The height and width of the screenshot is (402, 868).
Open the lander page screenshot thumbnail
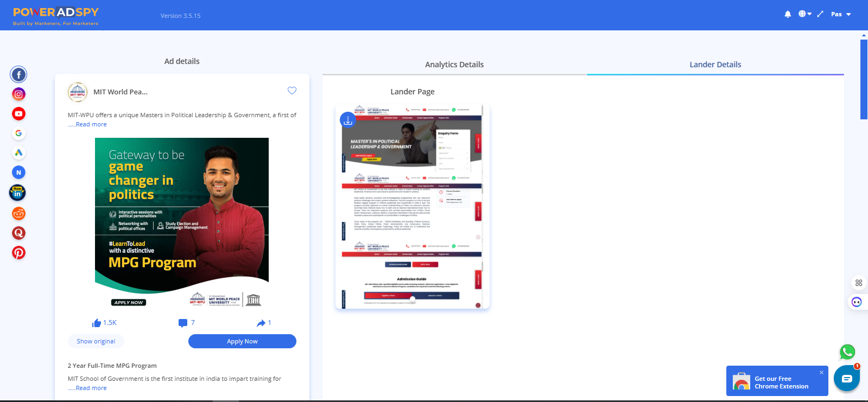413,207
